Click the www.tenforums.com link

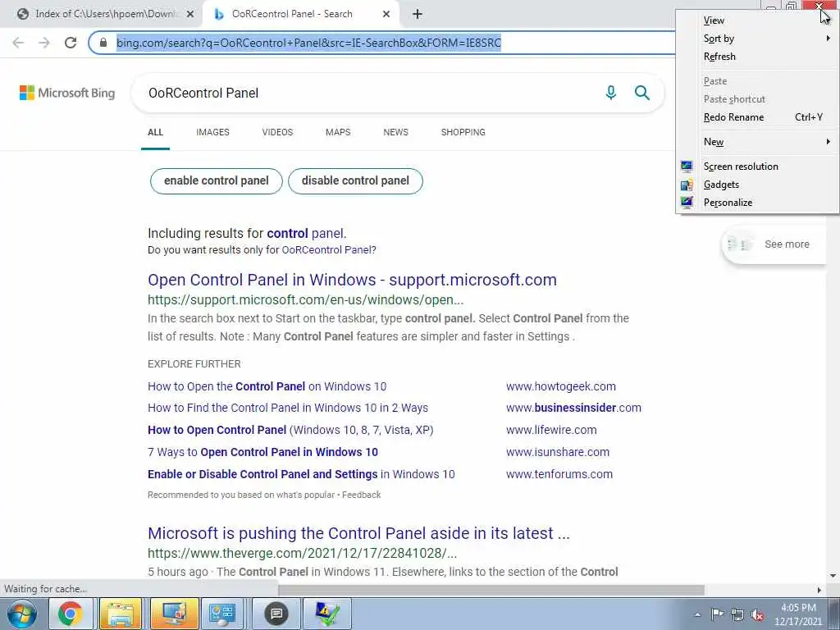559,474
